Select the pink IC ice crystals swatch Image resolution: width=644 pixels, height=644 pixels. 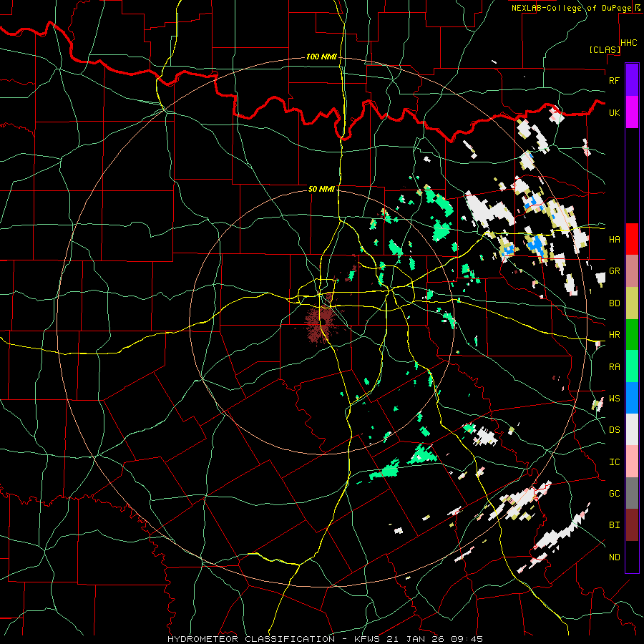632,462
